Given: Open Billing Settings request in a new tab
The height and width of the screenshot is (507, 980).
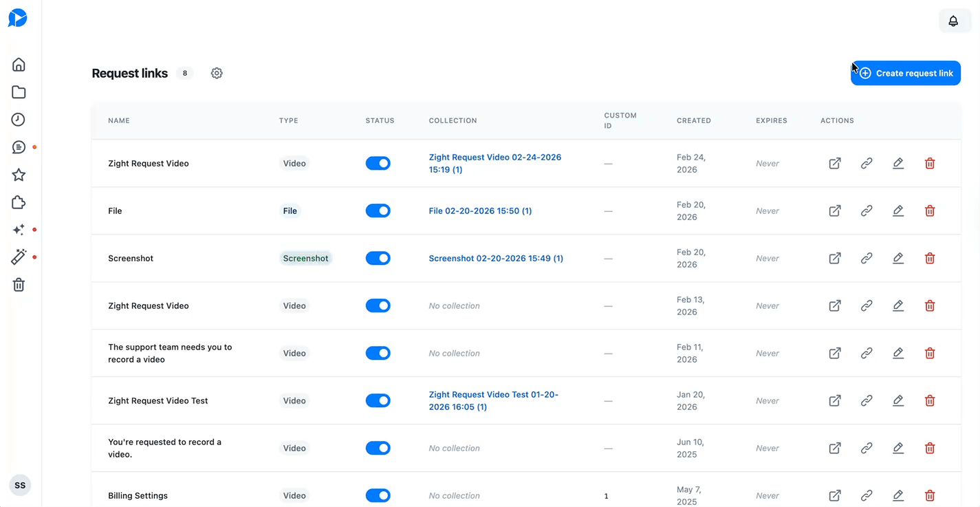Looking at the screenshot, I should pyautogui.click(x=835, y=495).
